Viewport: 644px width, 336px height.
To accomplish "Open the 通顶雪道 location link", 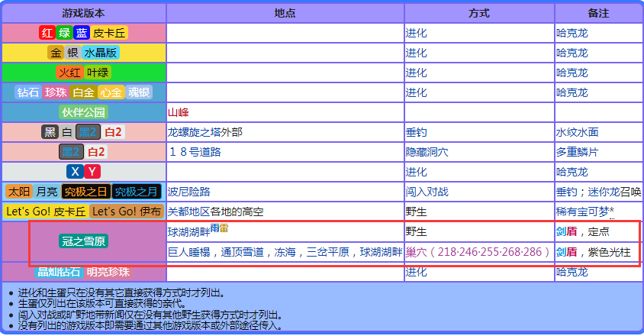I will tap(243, 252).
